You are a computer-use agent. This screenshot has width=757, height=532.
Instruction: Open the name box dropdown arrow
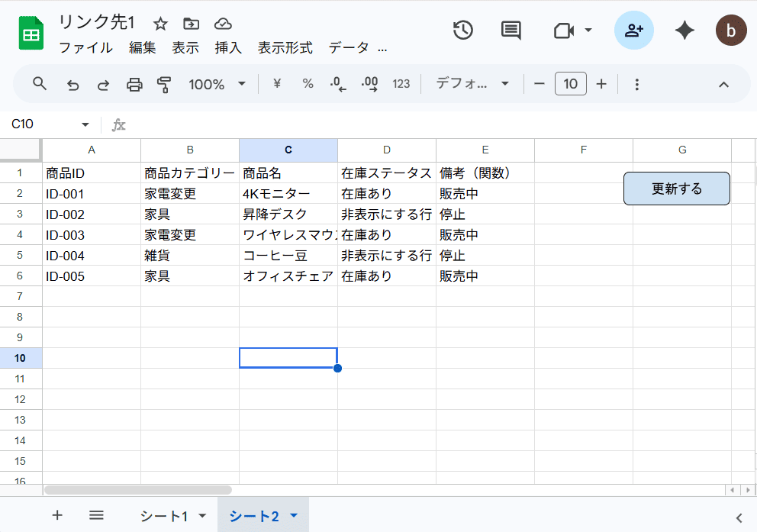(x=85, y=124)
